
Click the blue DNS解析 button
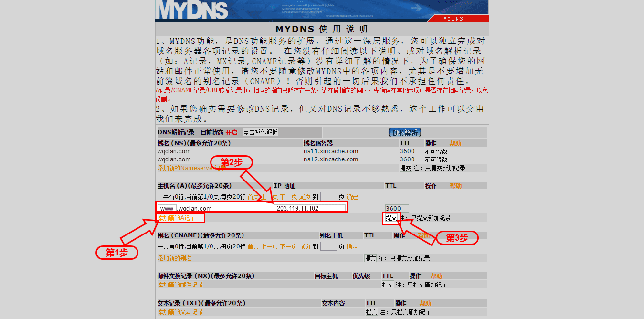(405, 132)
